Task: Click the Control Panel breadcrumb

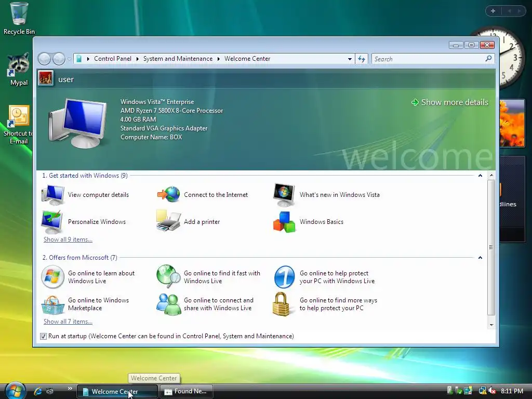Action: [x=113, y=59]
